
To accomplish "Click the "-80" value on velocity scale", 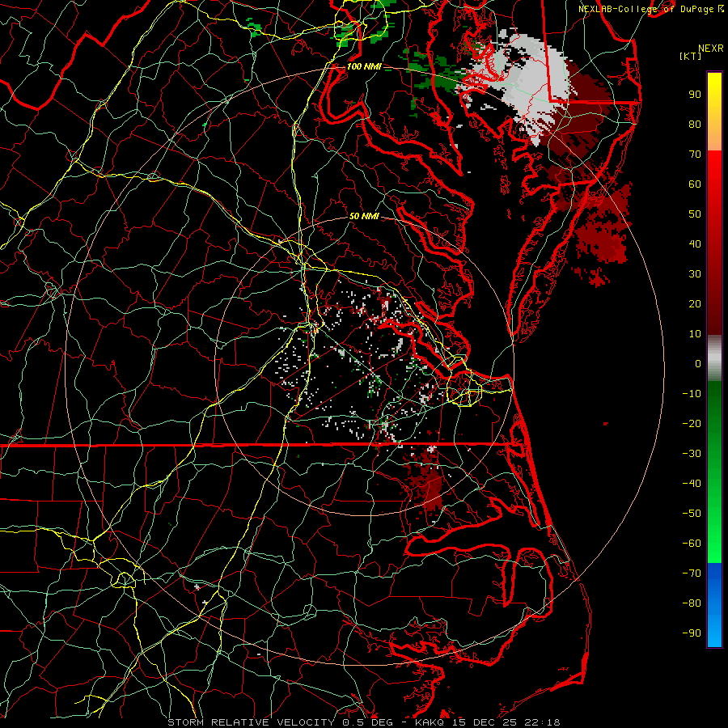I will coord(692,603).
